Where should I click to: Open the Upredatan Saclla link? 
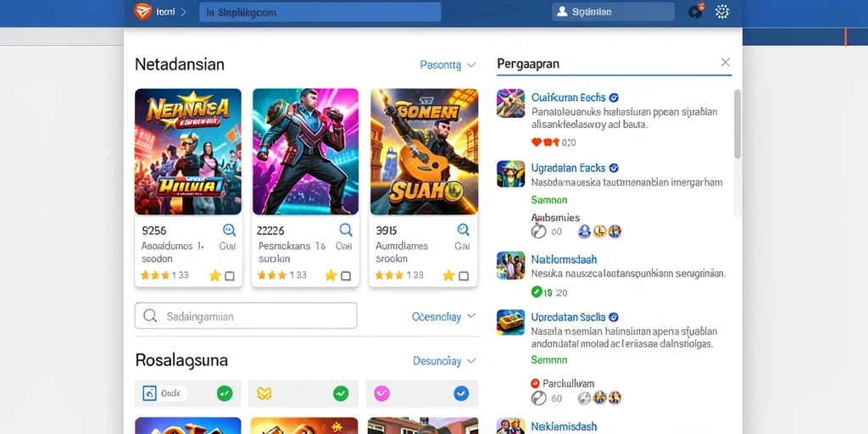pyautogui.click(x=568, y=317)
